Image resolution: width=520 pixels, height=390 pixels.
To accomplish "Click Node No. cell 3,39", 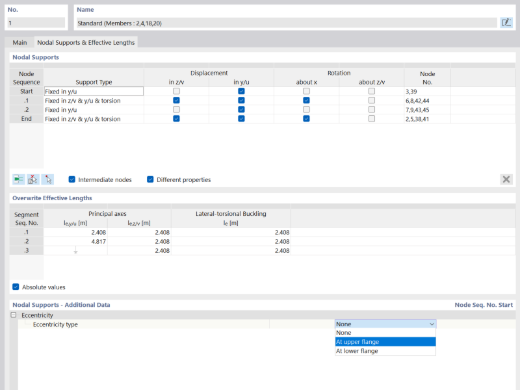I will [427, 91].
